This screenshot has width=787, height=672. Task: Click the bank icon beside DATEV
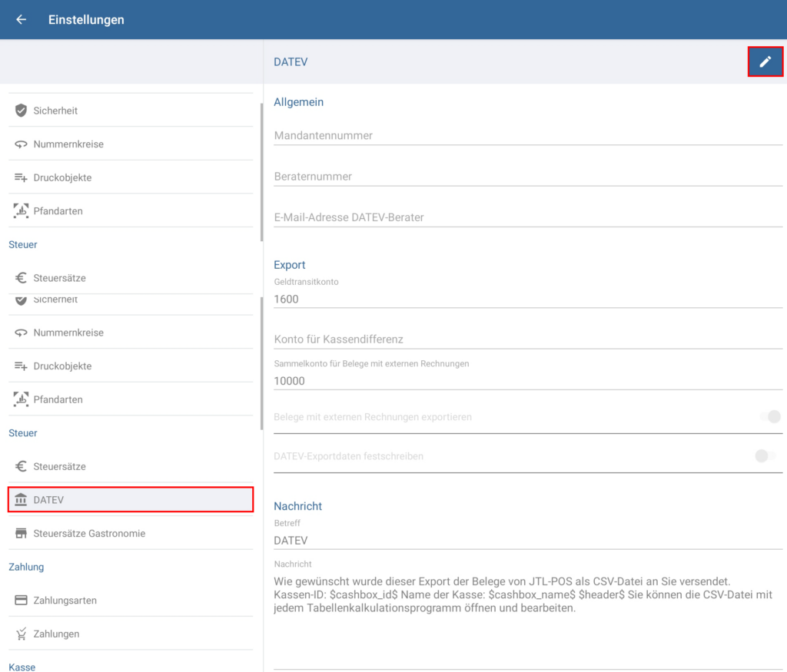pos(21,500)
